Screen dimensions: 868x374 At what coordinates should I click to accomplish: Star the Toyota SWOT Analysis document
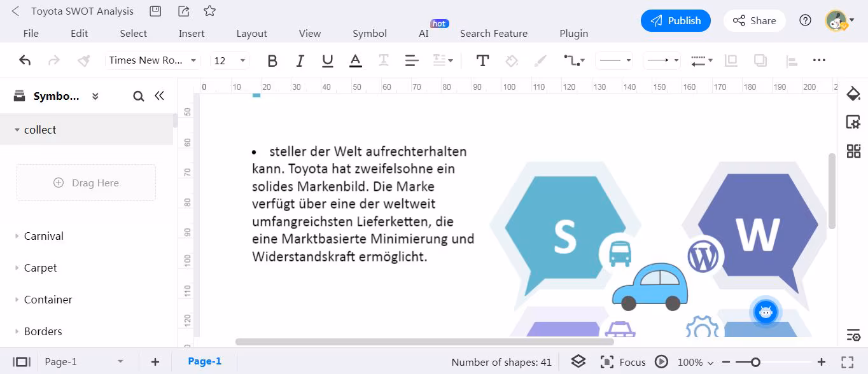(x=209, y=11)
